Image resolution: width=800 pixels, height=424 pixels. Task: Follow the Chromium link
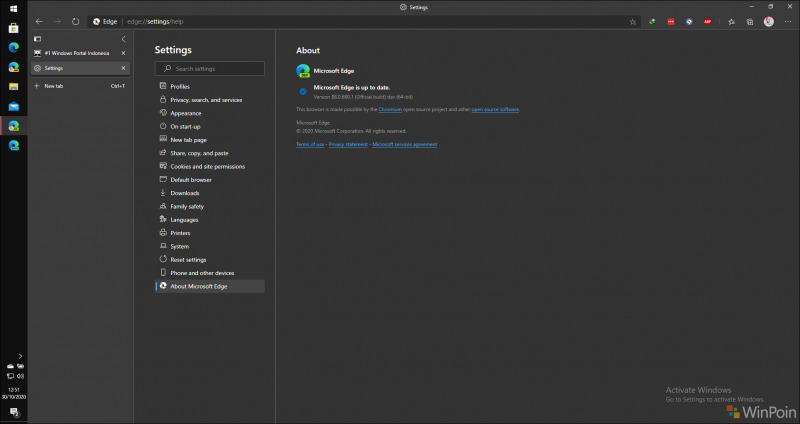click(390, 109)
